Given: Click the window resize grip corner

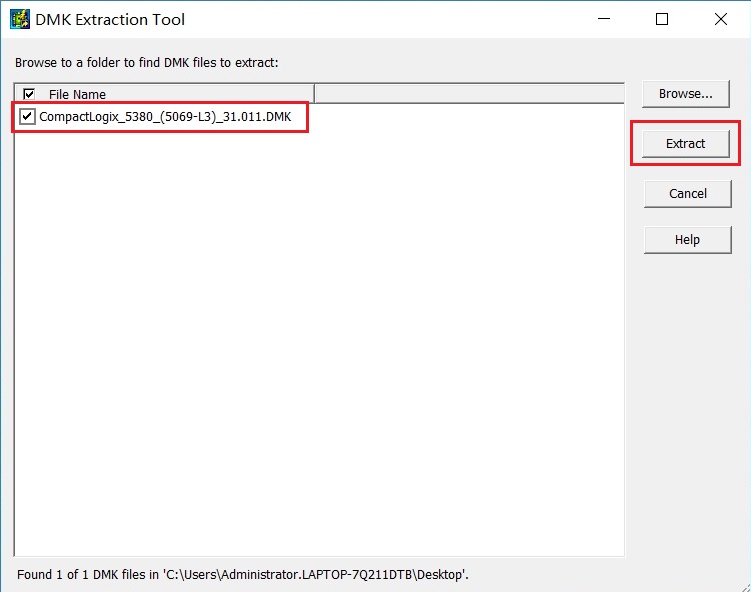Looking at the screenshot, I should pyautogui.click(x=745, y=587).
